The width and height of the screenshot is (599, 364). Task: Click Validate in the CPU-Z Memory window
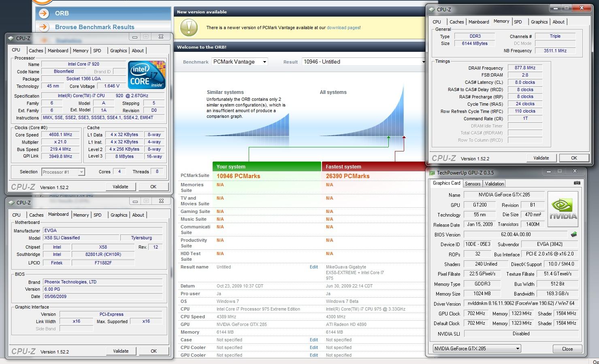pyautogui.click(x=541, y=158)
